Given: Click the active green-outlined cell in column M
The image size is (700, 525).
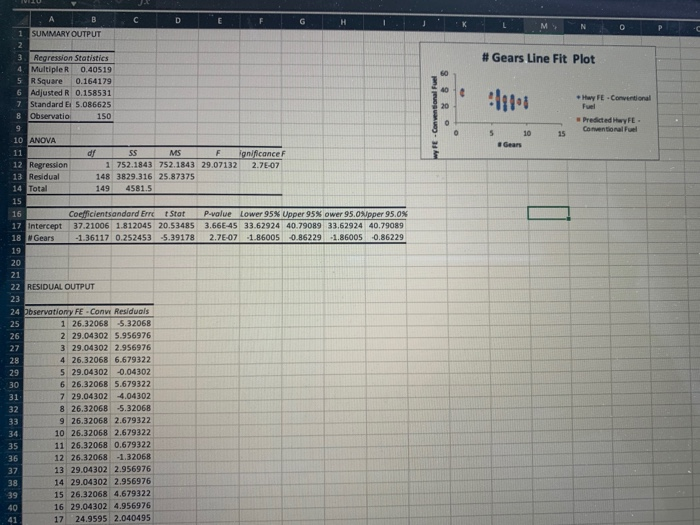Looking at the screenshot, I should 548,213.
